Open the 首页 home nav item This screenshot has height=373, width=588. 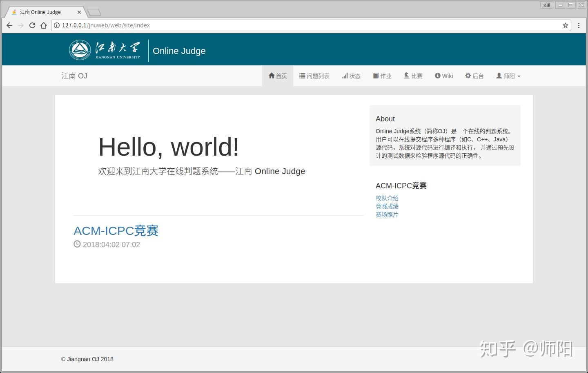278,76
